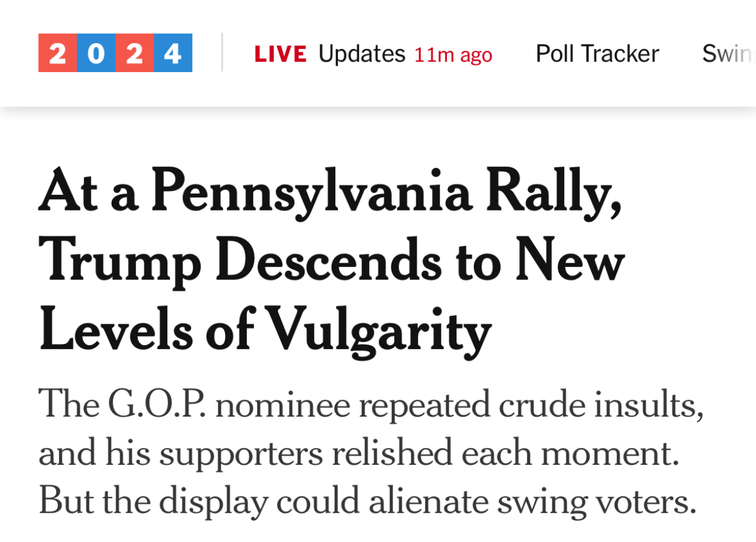Open the Poll Tracker page
Image resolution: width=756 pixels, height=542 pixels.
point(596,53)
